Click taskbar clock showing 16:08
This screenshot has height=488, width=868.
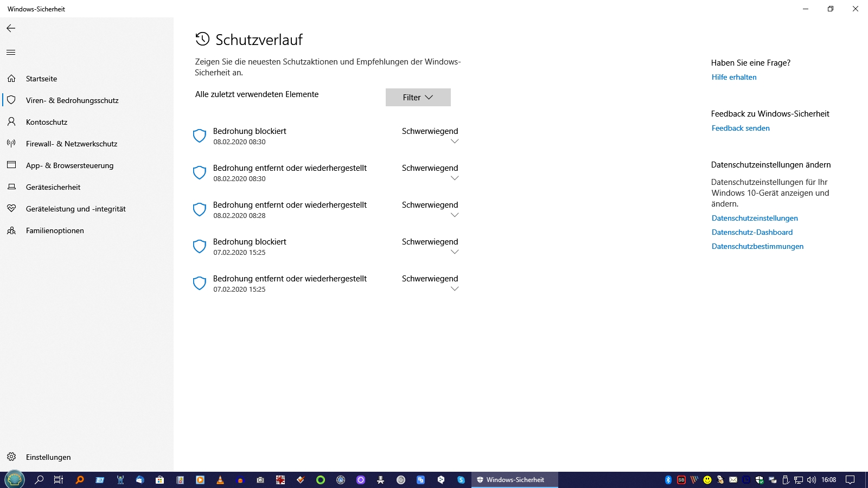click(x=828, y=480)
